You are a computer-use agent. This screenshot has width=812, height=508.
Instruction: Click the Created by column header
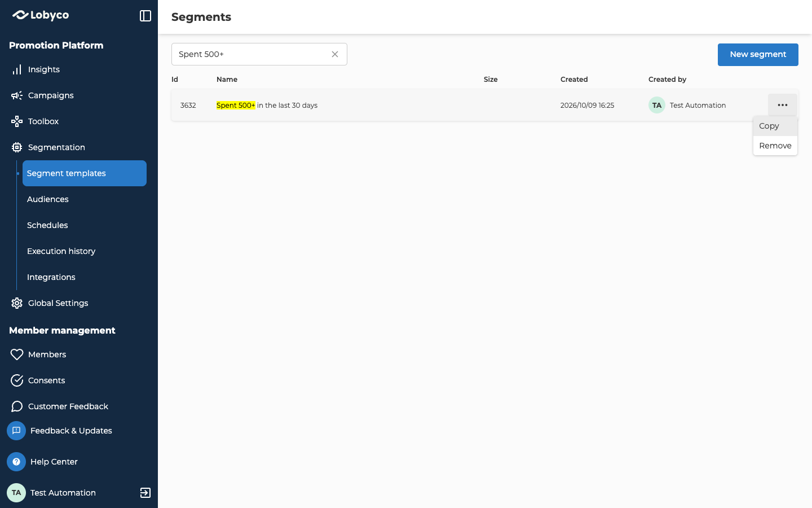pos(667,80)
